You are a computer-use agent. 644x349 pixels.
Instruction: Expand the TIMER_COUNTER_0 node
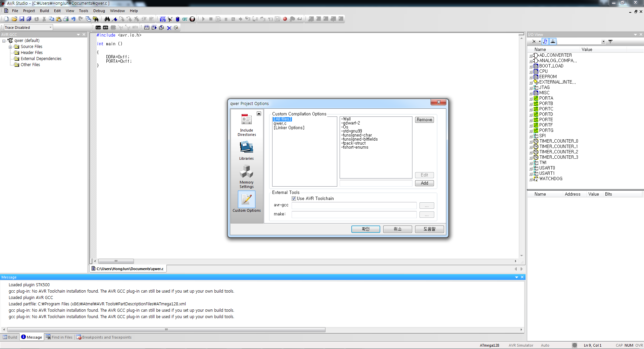(531, 142)
